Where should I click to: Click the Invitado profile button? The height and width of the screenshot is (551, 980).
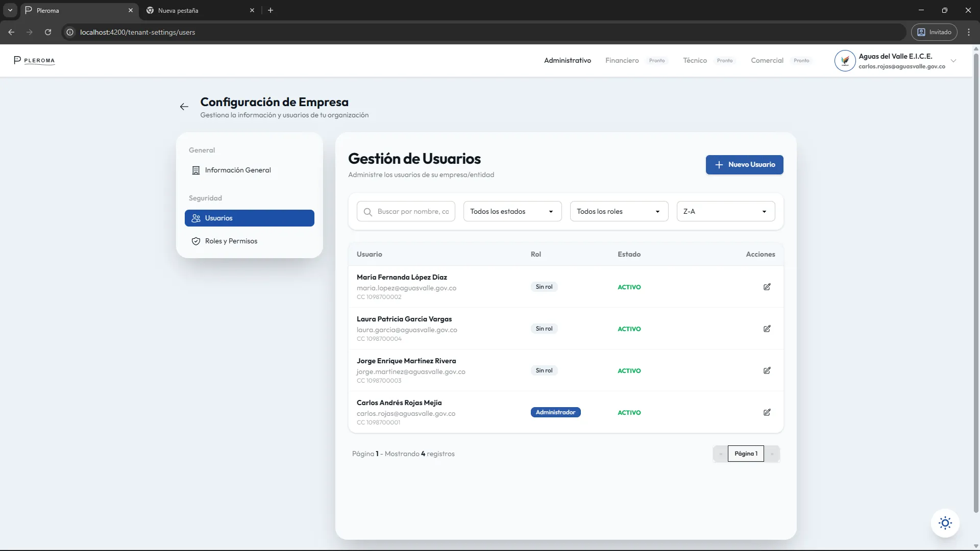(x=934, y=32)
